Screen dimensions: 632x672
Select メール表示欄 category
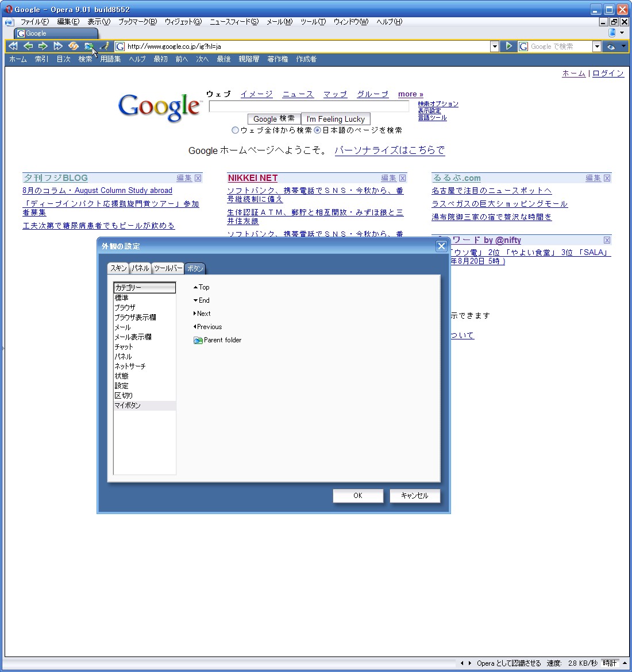coord(144,337)
